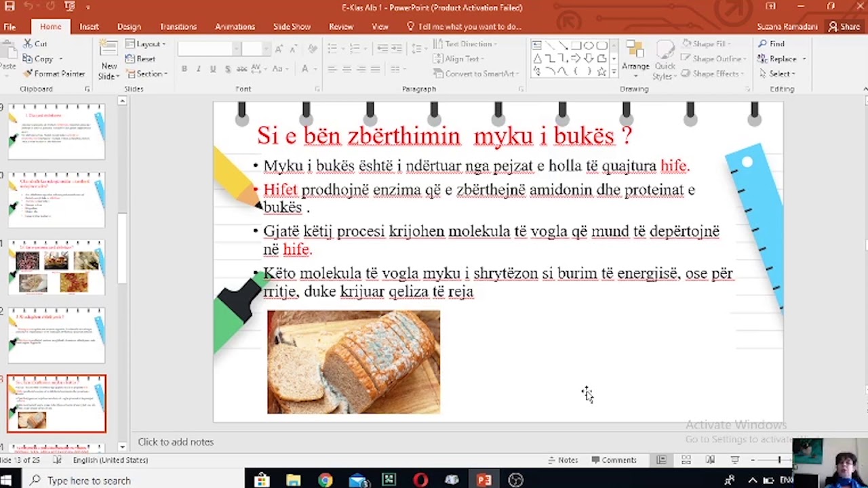Open the Shape Outline dropdown

click(713, 59)
